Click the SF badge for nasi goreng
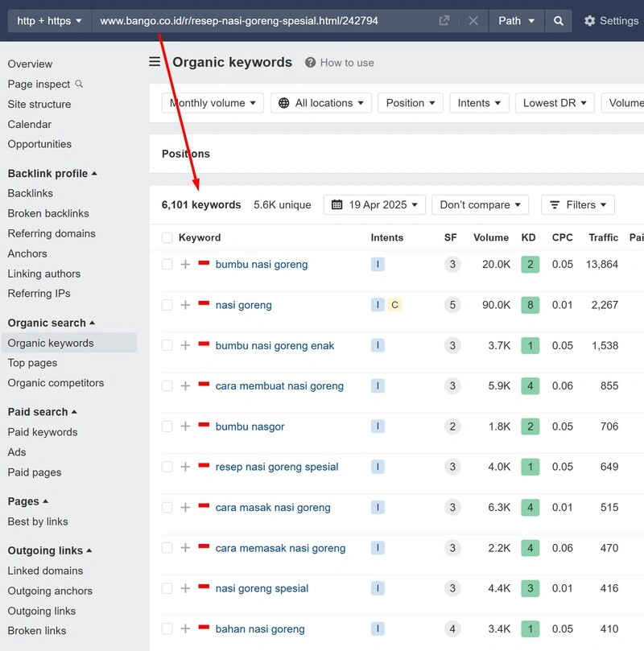The image size is (644, 651). [452, 305]
